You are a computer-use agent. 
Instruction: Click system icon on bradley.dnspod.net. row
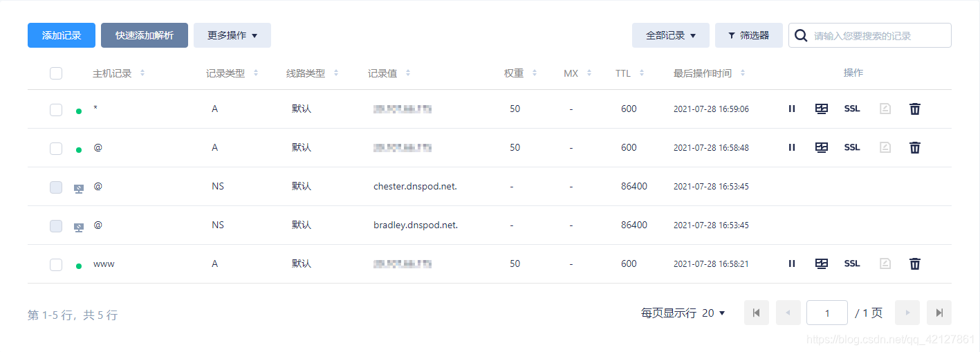coord(79,227)
